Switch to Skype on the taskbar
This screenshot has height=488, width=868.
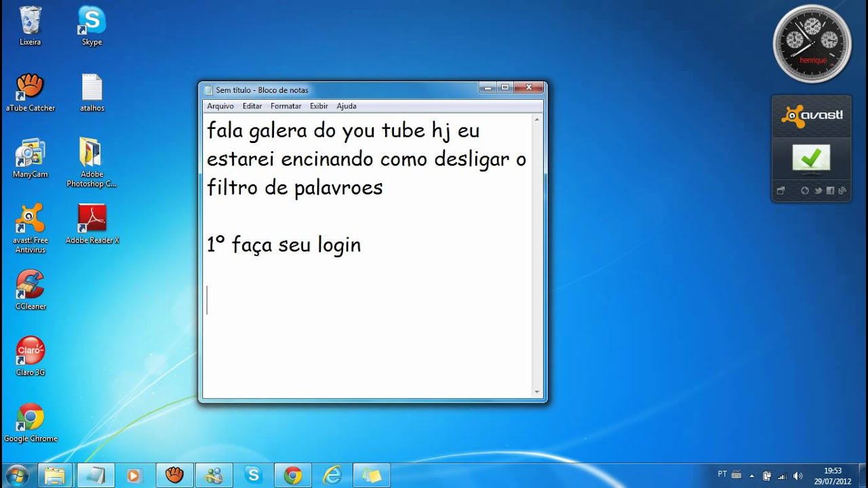point(254,475)
